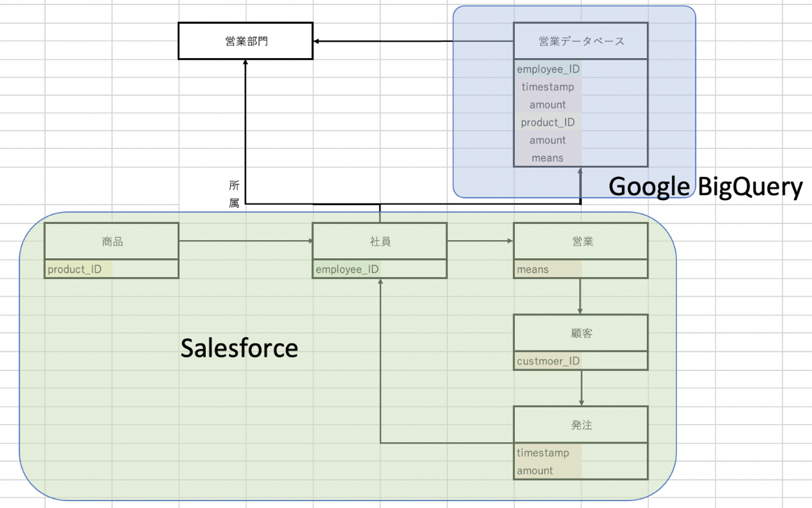Click the timestamp field in 営業データベース

tap(548, 87)
